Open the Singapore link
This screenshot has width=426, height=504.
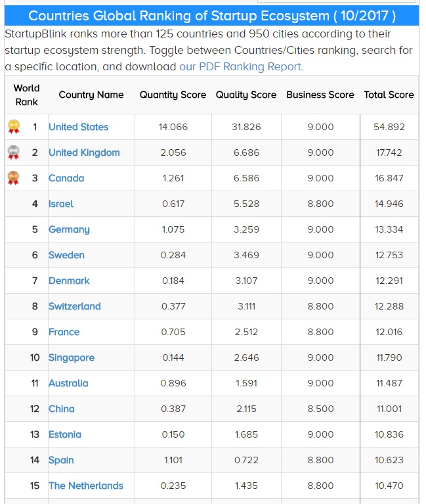pyautogui.click(x=72, y=357)
